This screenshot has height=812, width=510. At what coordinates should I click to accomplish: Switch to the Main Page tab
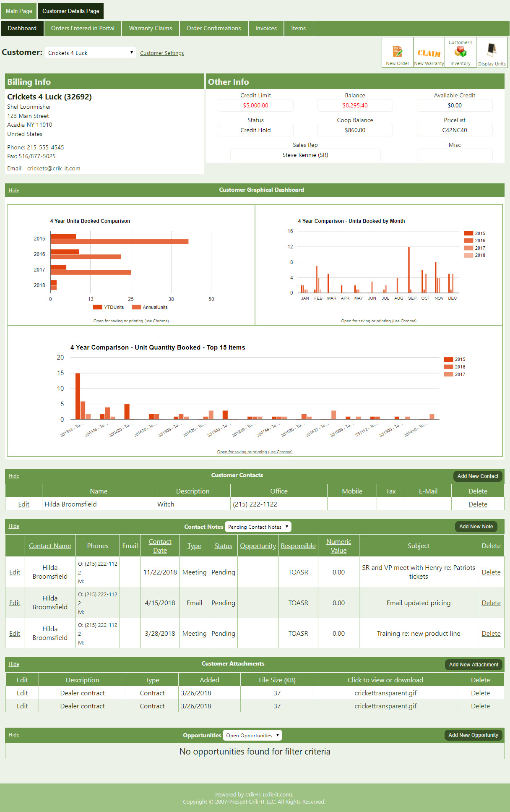click(19, 11)
